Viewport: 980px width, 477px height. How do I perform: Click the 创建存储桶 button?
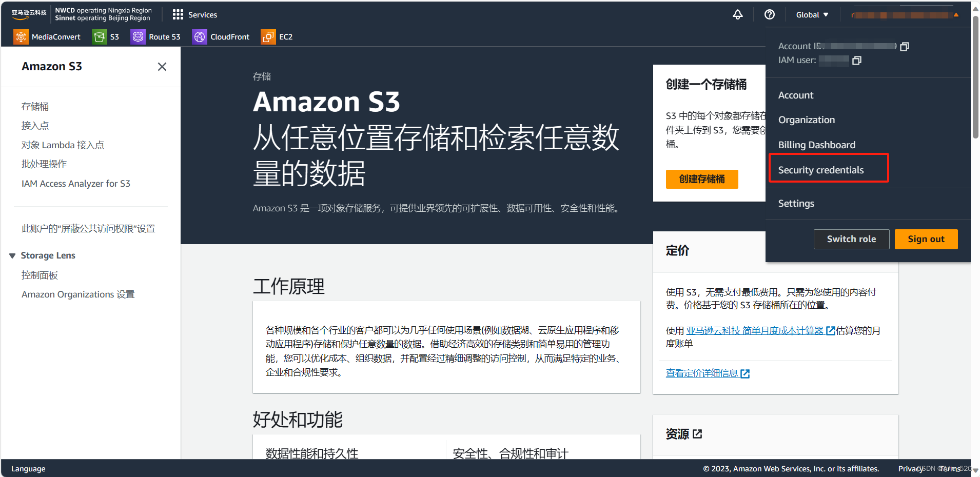(702, 179)
